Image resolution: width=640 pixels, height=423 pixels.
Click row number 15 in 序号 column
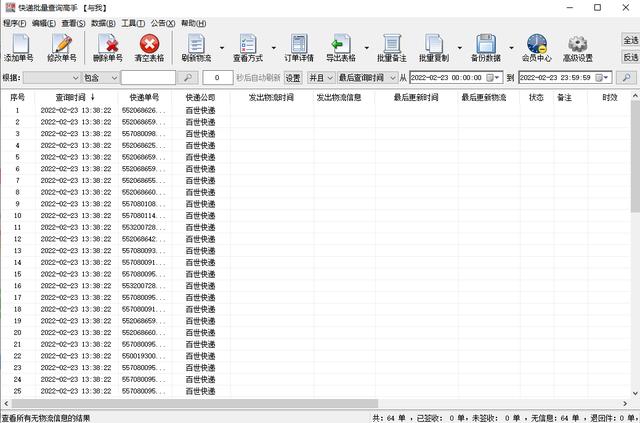17,274
